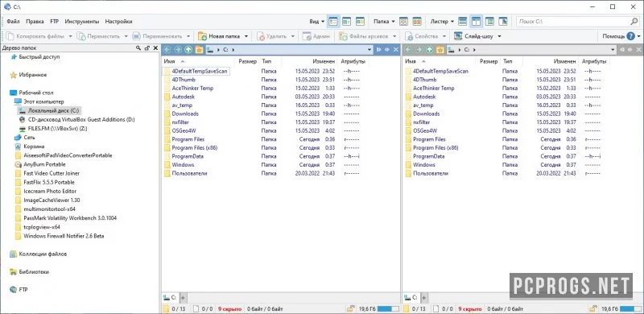This screenshot has height=314, width=644.
Task: Click right pane disk usage bar
Action: 630,308
